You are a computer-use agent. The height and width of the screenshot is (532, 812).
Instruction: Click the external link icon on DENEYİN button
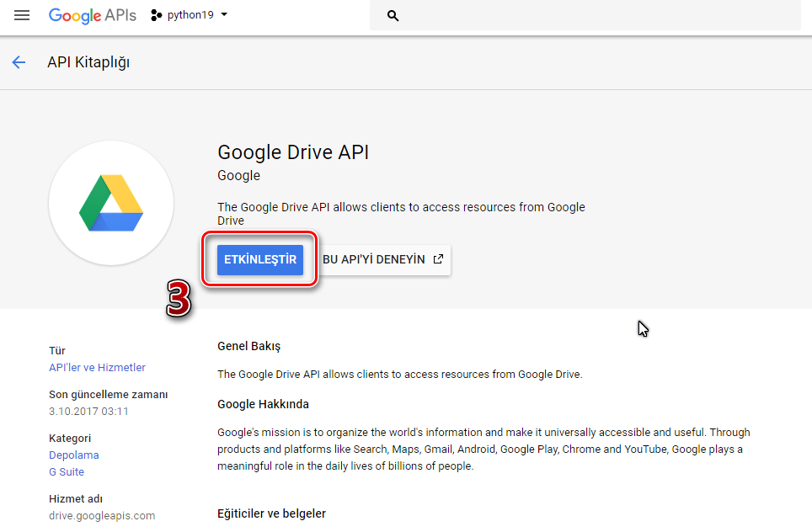(x=438, y=258)
